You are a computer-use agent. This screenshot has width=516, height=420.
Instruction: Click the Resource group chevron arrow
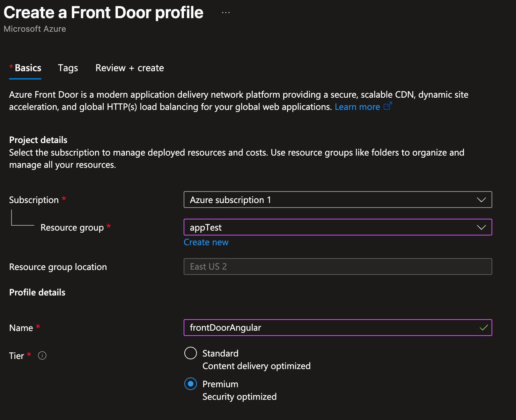point(481,227)
